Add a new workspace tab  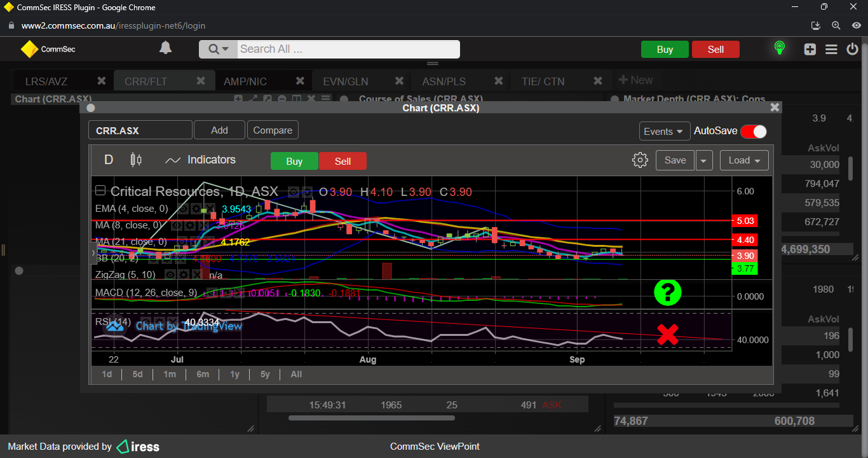(x=635, y=80)
